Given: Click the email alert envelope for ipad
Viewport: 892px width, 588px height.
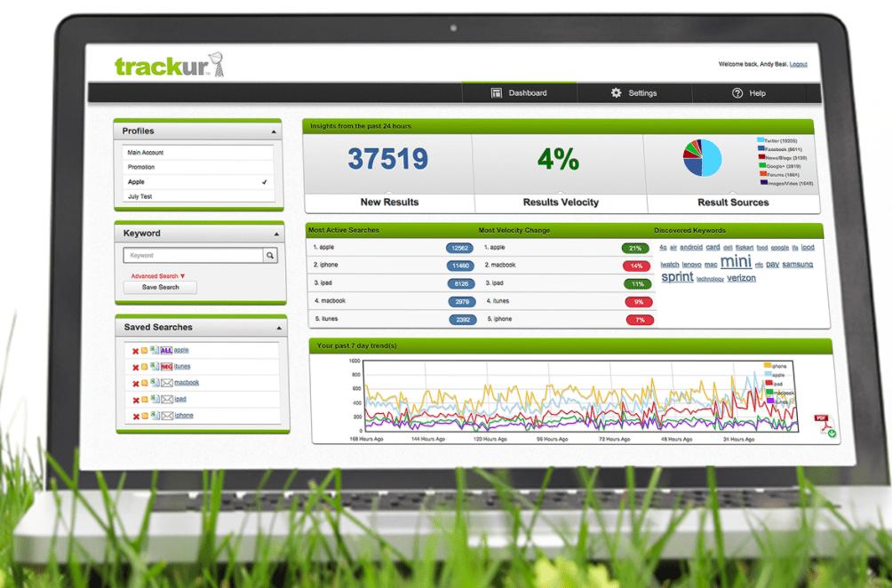Looking at the screenshot, I should (x=167, y=400).
